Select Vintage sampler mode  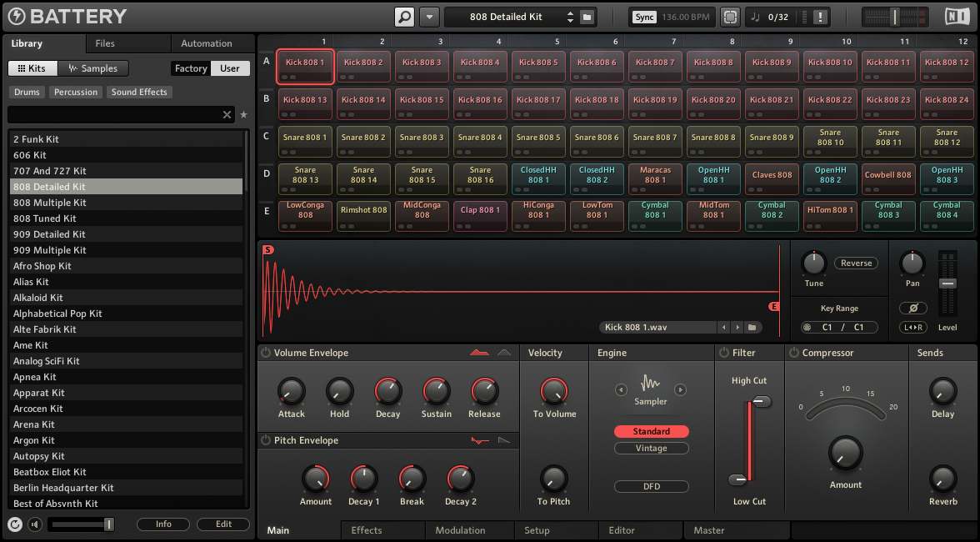652,449
